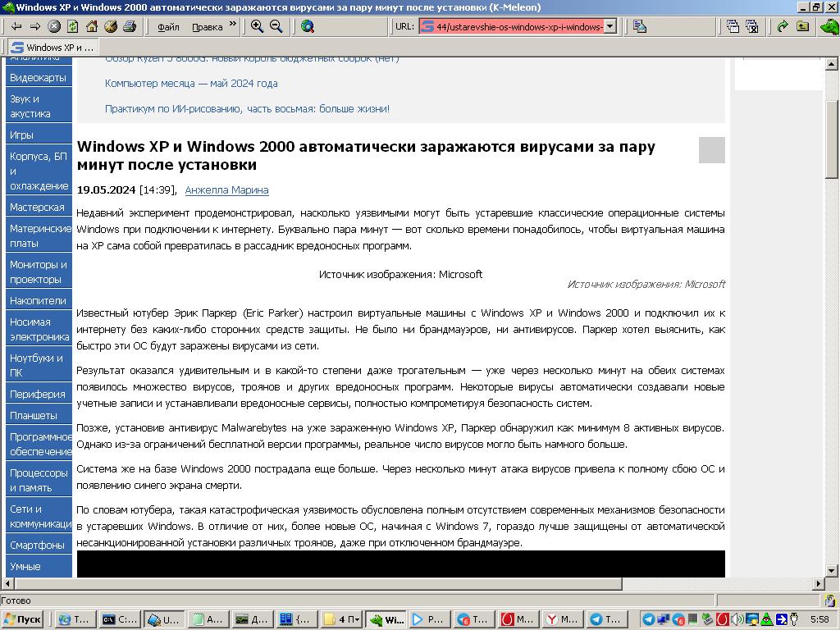The image size is (840, 630).
Task: Stop loading the page
Action: coord(54,26)
